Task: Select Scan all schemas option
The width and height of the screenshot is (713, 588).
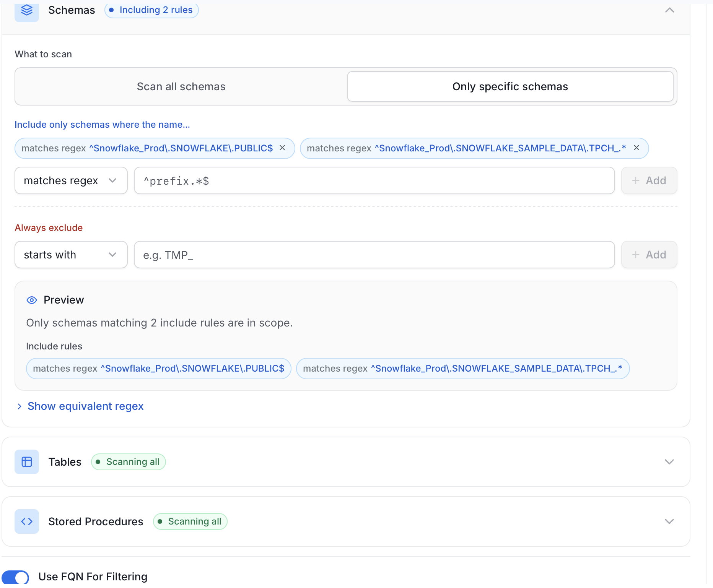Action: 181,86
